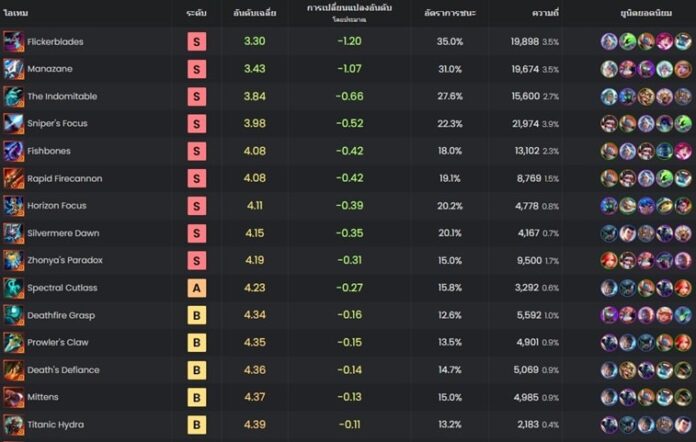Sort by the ระดับ tier column header
The height and width of the screenshot is (442, 696).
[x=196, y=13]
